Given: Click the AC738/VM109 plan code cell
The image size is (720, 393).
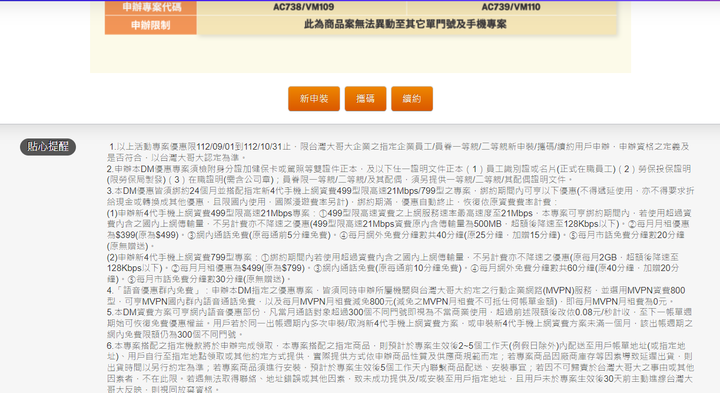Looking at the screenshot, I should point(303,7).
